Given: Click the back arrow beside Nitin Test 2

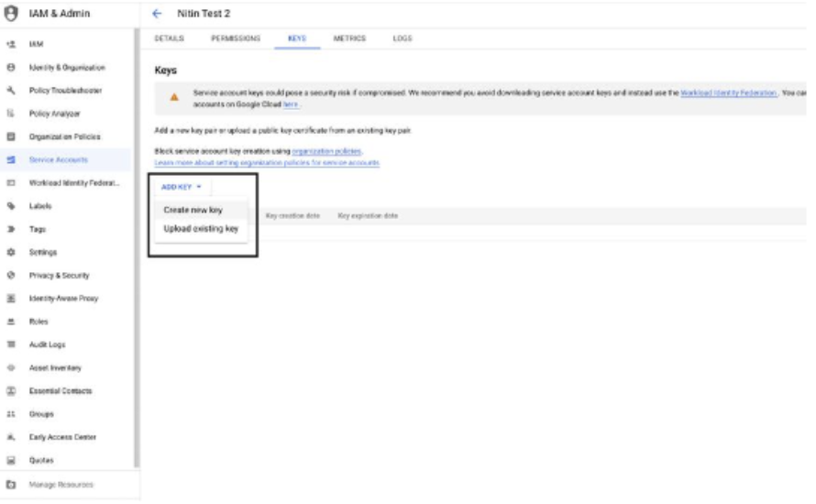Looking at the screenshot, I should [x=157, y=13].
